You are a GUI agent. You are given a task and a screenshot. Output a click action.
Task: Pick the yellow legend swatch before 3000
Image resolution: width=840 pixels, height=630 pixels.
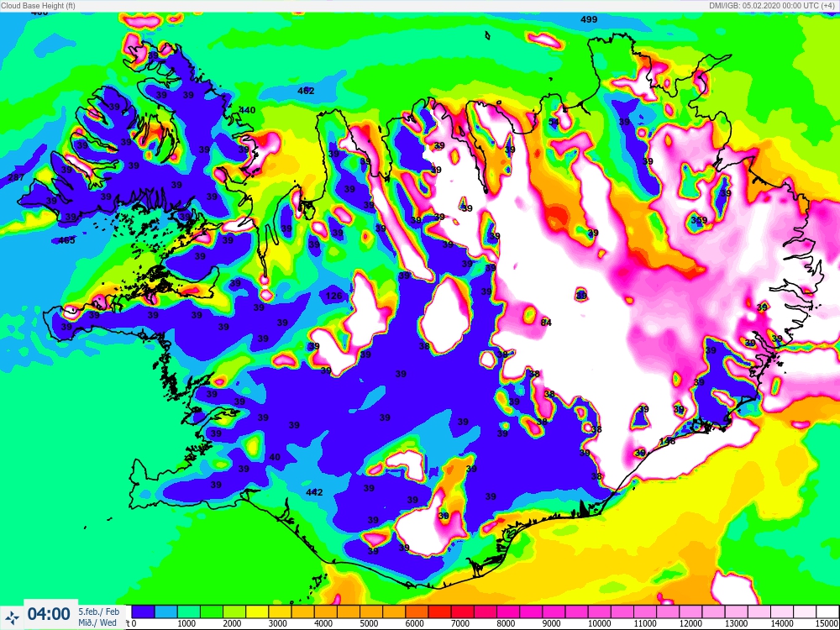[x=257, y=612]
